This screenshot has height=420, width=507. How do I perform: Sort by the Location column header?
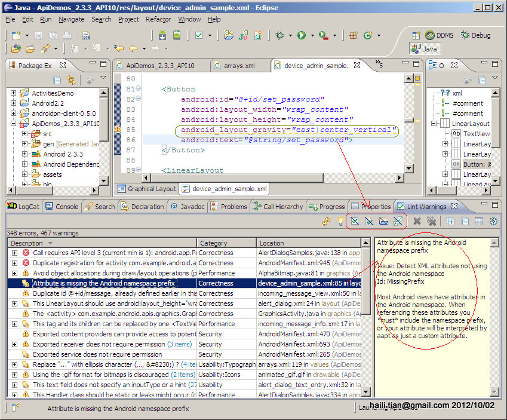(x=309, y=243)
